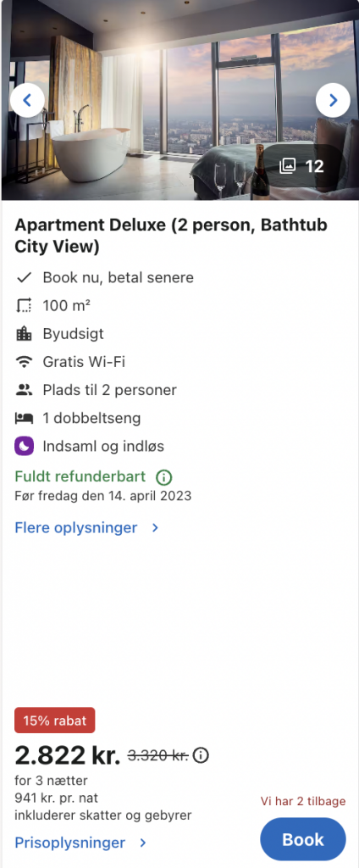The image size is (359, 868).
Task: Book the Apartment Deluxe room
Action: pos(303,839)
